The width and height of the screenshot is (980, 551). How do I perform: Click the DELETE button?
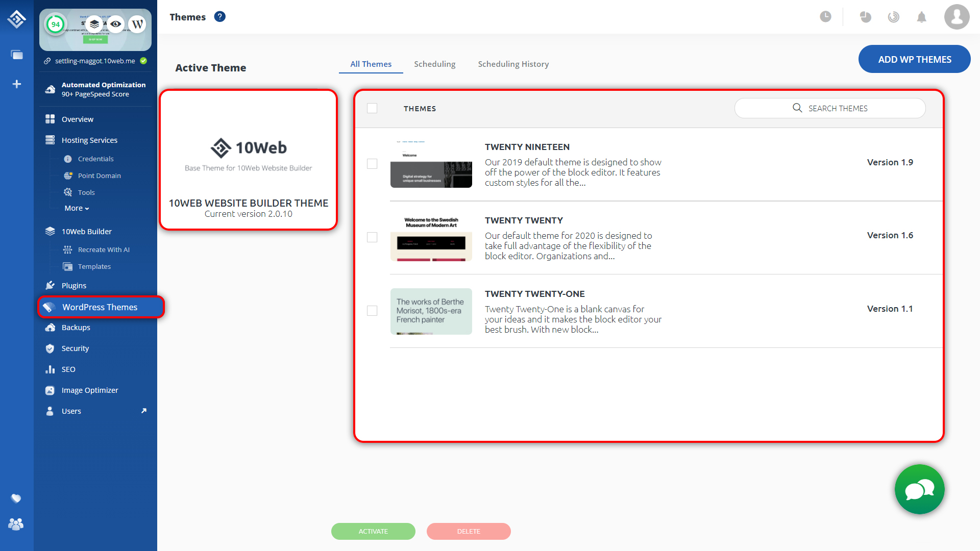(x=469, y=531)
